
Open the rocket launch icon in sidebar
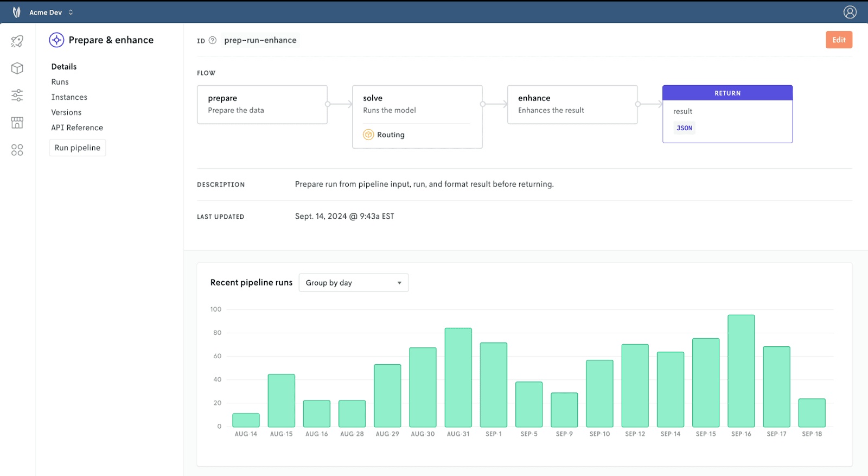17,41
